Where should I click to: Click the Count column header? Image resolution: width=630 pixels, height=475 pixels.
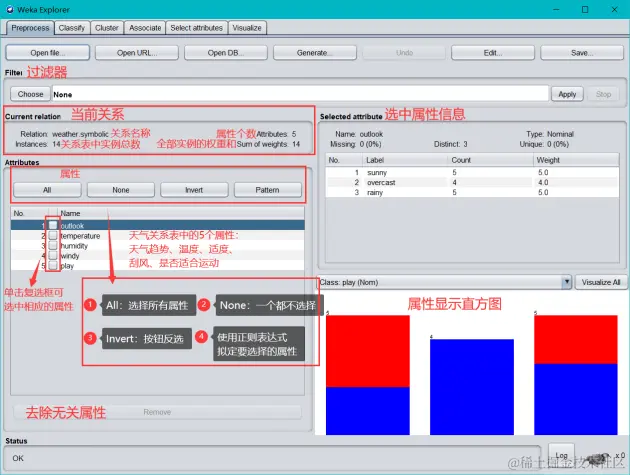491,160
